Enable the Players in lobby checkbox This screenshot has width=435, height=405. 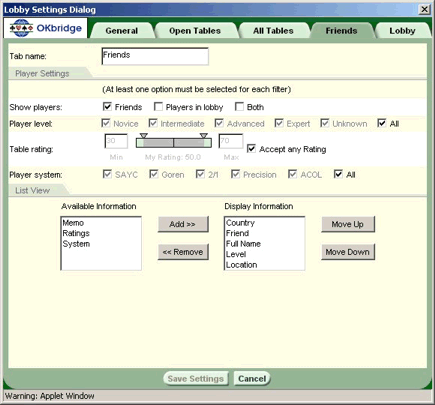[158, 107]
